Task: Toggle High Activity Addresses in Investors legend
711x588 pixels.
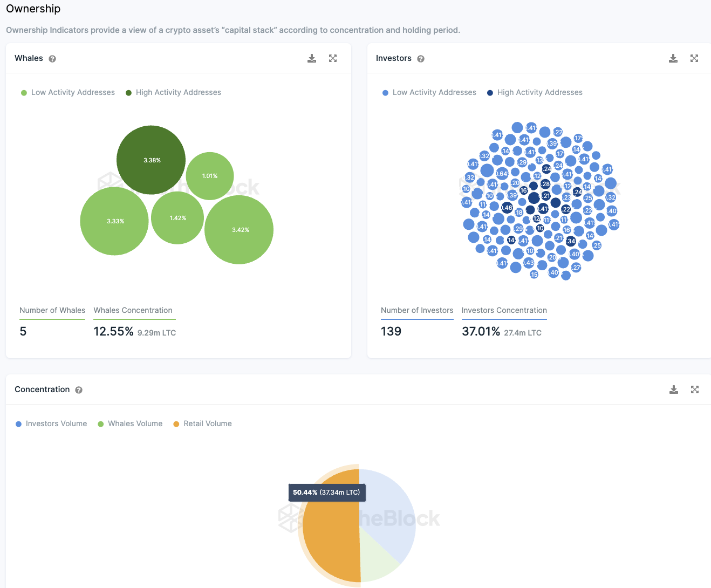Action: click(x=535, y=93)
